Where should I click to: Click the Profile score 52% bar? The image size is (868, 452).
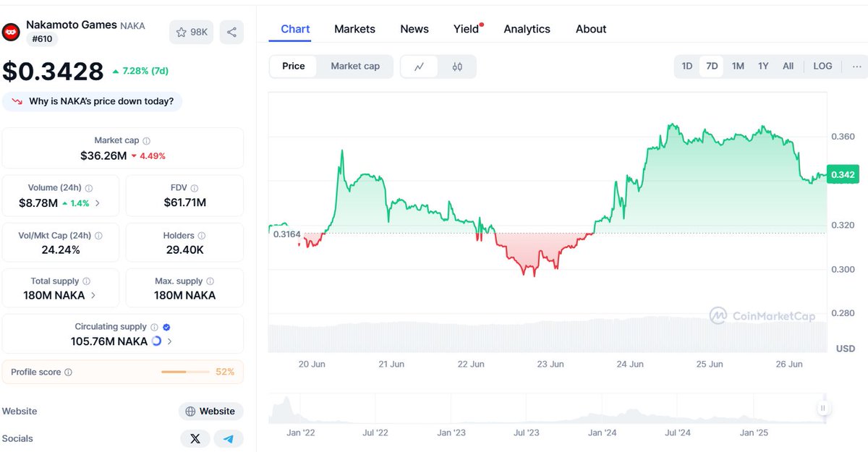[185, 372]
